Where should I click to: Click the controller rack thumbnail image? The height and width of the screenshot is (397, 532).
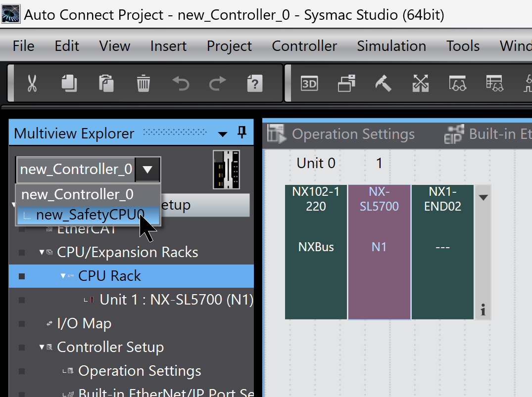coord(226,170)
